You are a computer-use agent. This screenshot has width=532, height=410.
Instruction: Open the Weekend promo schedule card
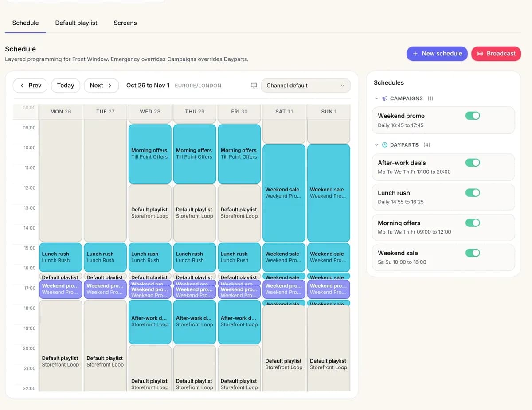tap(443, 120)
